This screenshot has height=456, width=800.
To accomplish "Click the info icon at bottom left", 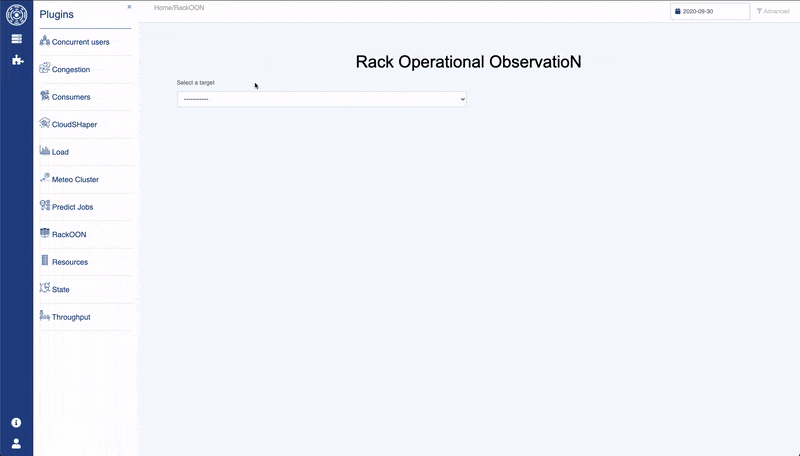I will click(16, 423).
